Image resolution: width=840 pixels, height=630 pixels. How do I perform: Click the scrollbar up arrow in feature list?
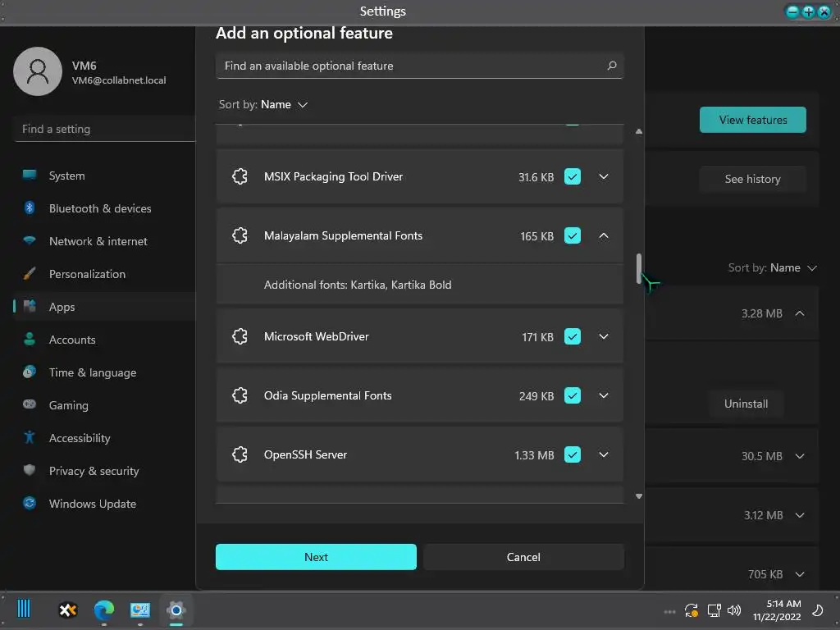point(638,131)
